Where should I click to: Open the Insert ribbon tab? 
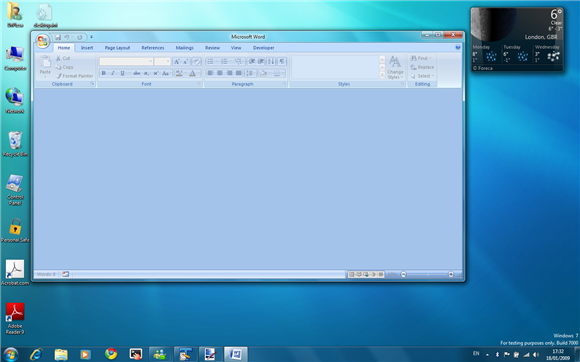[87, 48]
